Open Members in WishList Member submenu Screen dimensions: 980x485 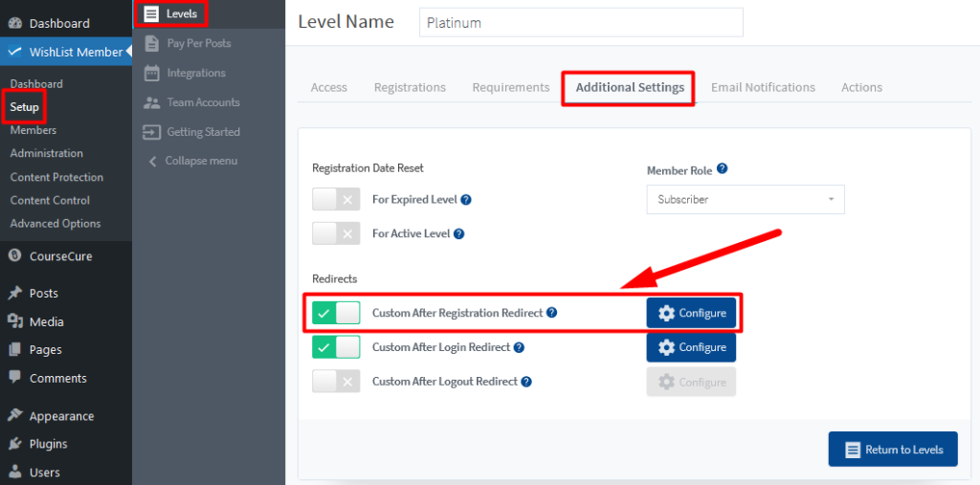33,130
